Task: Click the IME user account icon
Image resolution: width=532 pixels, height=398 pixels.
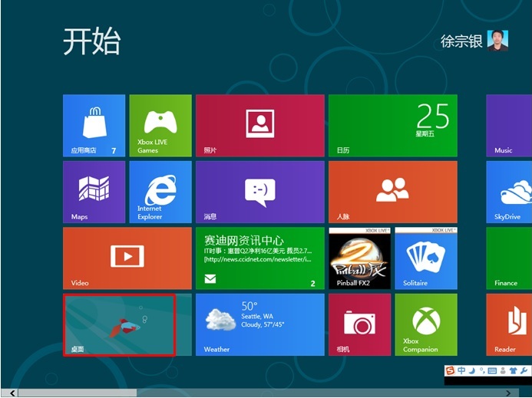Action: 503,371
